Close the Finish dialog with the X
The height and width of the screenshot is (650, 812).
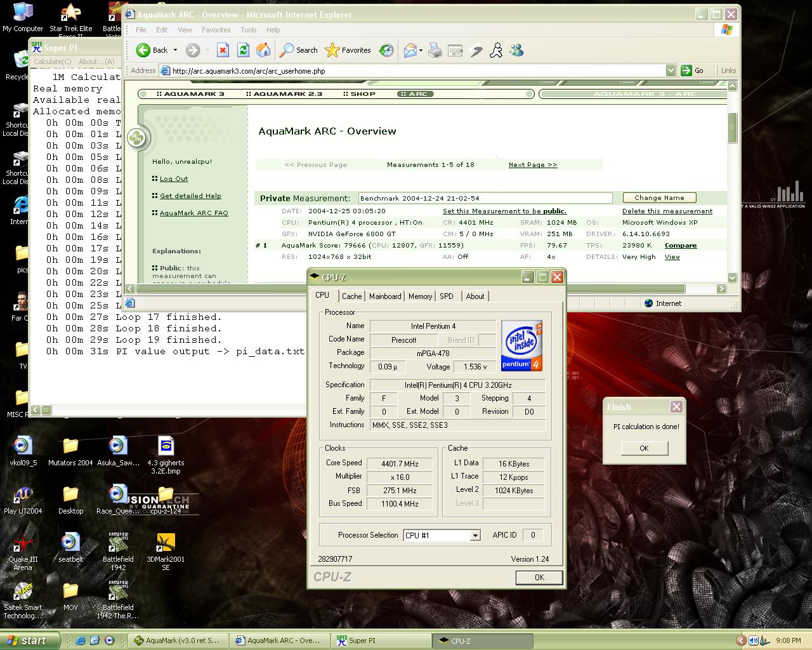pyautogui.click(x=676, y=407)
